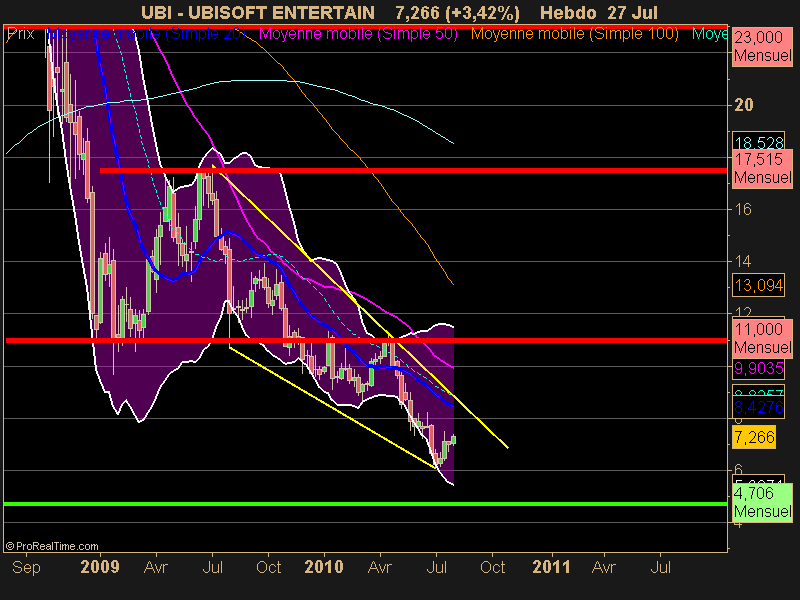Open the ProRealTime.com watermark link
Screen dimensions: 800x600
tap(52, 546)
